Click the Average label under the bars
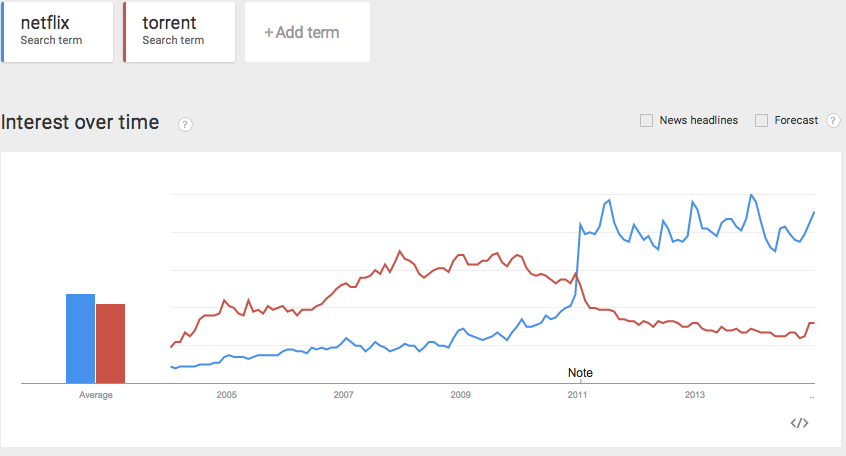The height and width of the screenshot is (456, 846). point(96,395)
